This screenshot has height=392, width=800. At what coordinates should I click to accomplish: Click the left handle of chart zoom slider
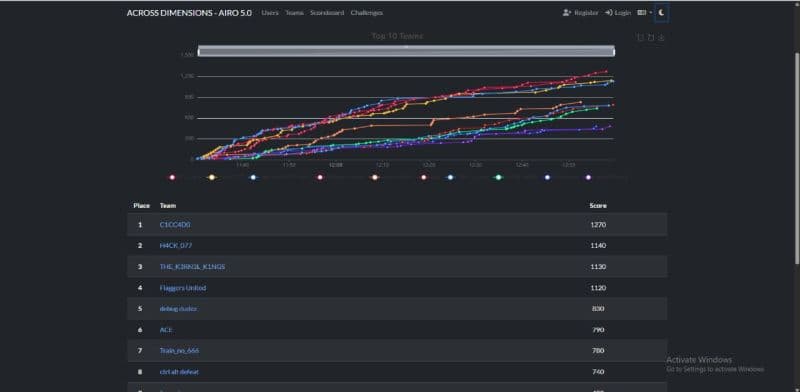point(198,51)
